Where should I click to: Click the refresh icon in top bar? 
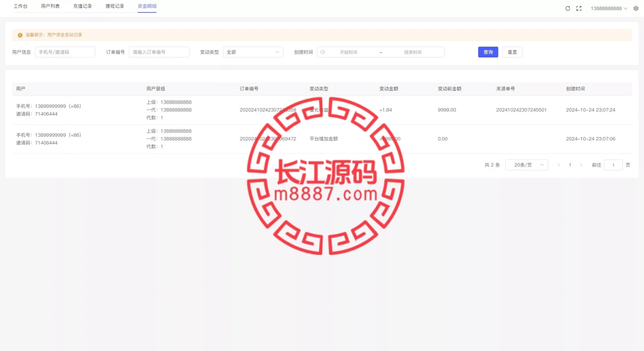(568, 8)
